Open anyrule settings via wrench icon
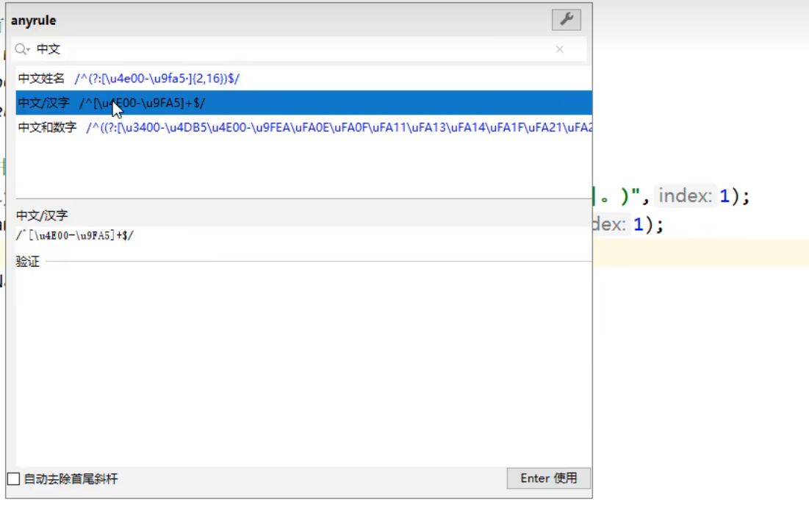Image resolution: width=809 pixels, height=532 pixels. [566, 20]
